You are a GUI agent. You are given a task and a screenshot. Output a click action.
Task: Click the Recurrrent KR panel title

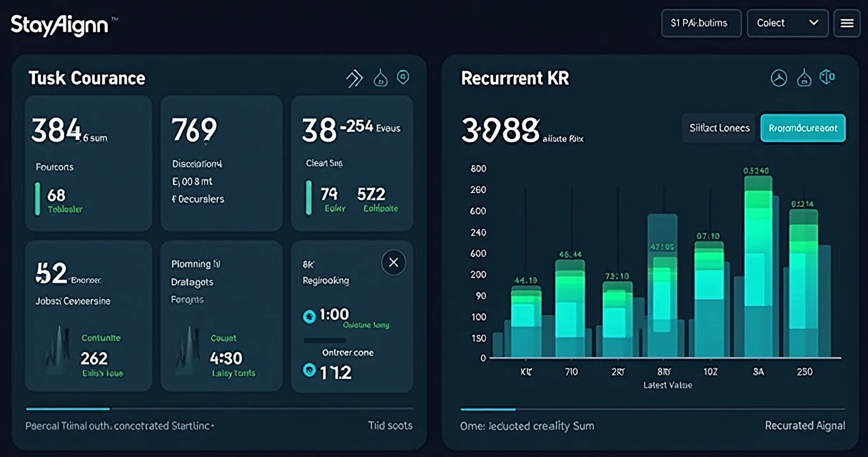pyautogui.click(x=515, y=78)
